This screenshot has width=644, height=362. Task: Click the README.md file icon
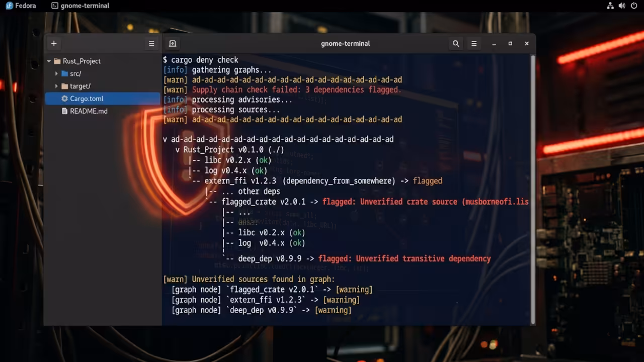coord(64,111)
